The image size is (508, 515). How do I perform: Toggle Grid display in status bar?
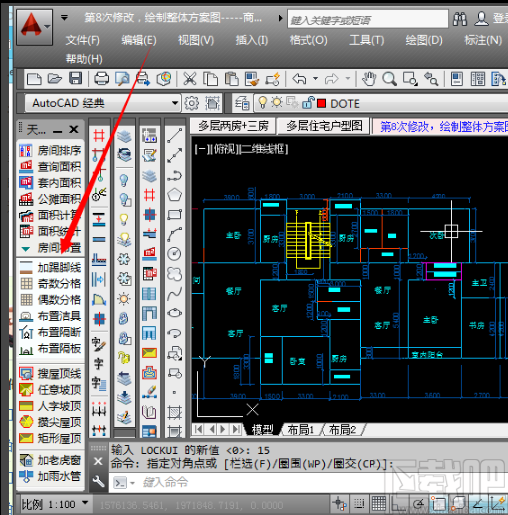pos(379,503)
